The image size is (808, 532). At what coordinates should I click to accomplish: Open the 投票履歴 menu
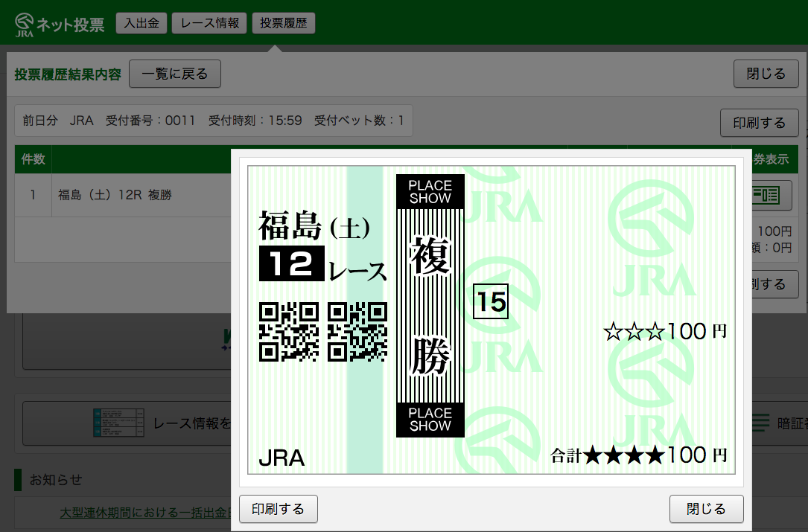click(284, 23)
